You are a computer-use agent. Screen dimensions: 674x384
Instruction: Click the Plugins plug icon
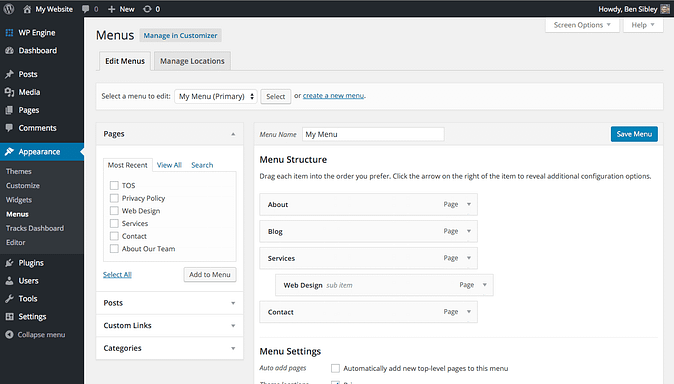(9, 263)
